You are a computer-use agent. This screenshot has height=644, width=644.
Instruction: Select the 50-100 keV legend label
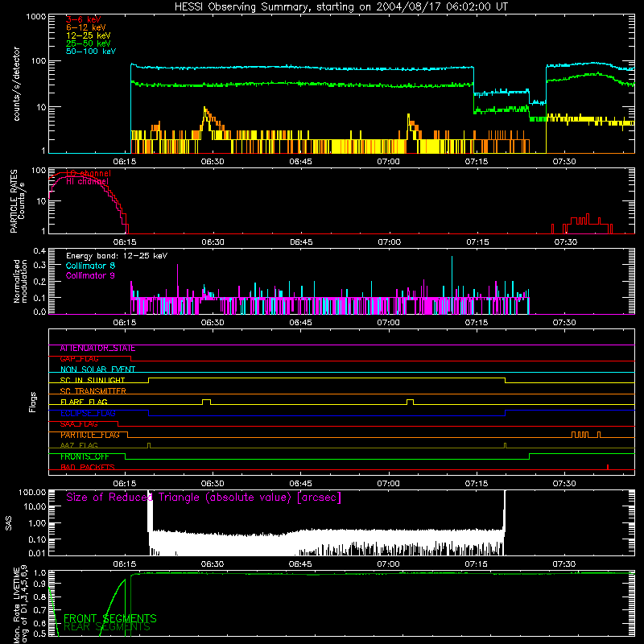(x=91, y=52)
